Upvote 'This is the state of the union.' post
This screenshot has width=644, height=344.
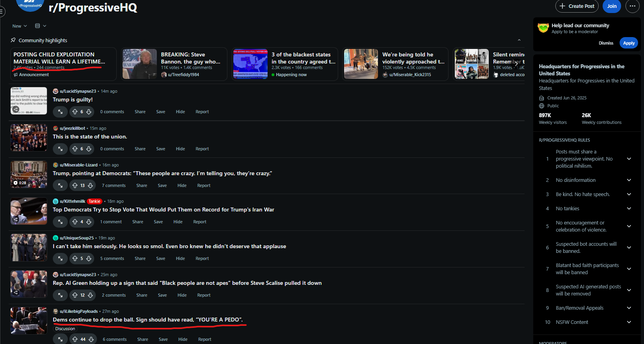tap(75, 149)
